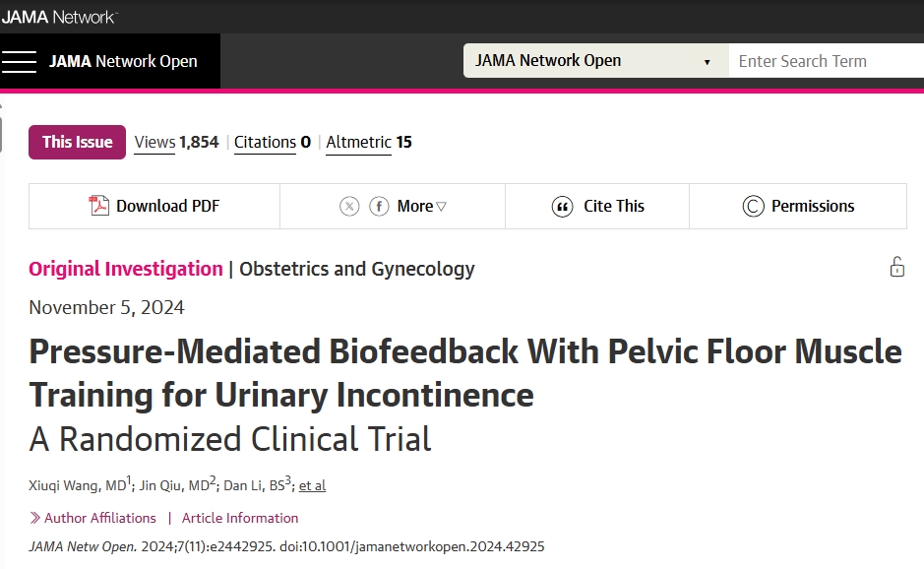Go to JAMA Network Open homepage
The image size is (924, 569).
point(123,61)
